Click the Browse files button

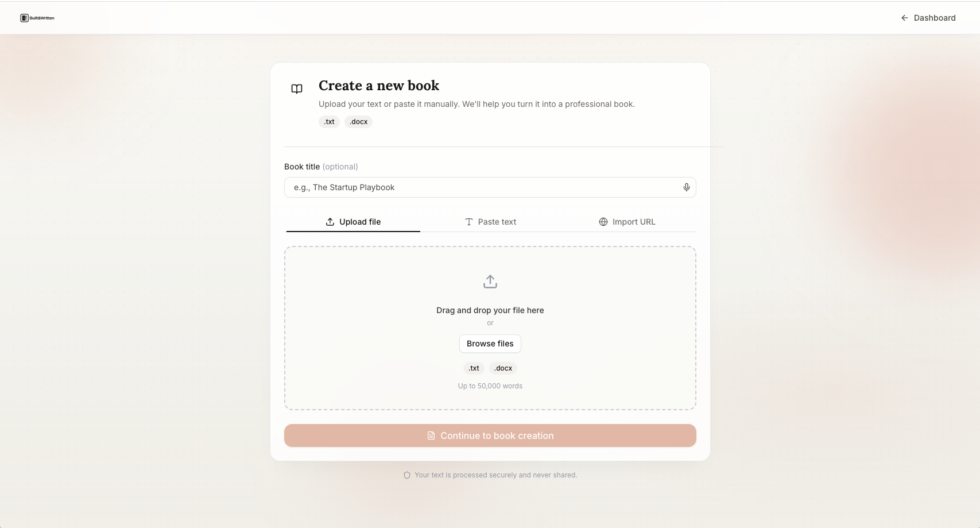(490, 344)
